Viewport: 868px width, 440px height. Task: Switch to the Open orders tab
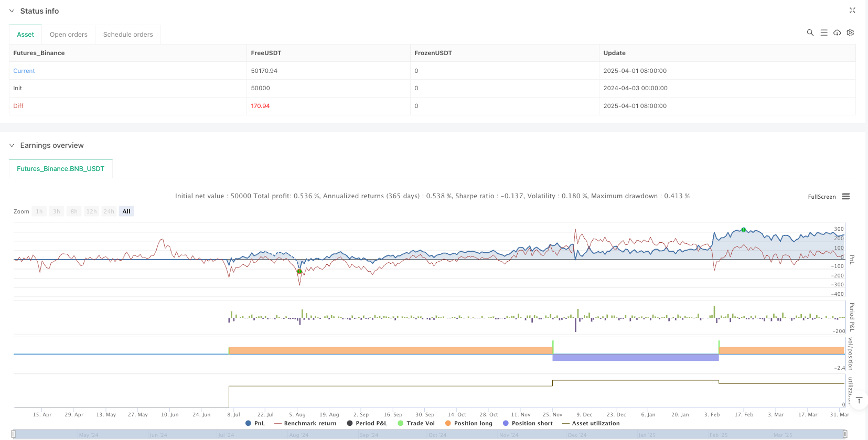coord(69,35)
